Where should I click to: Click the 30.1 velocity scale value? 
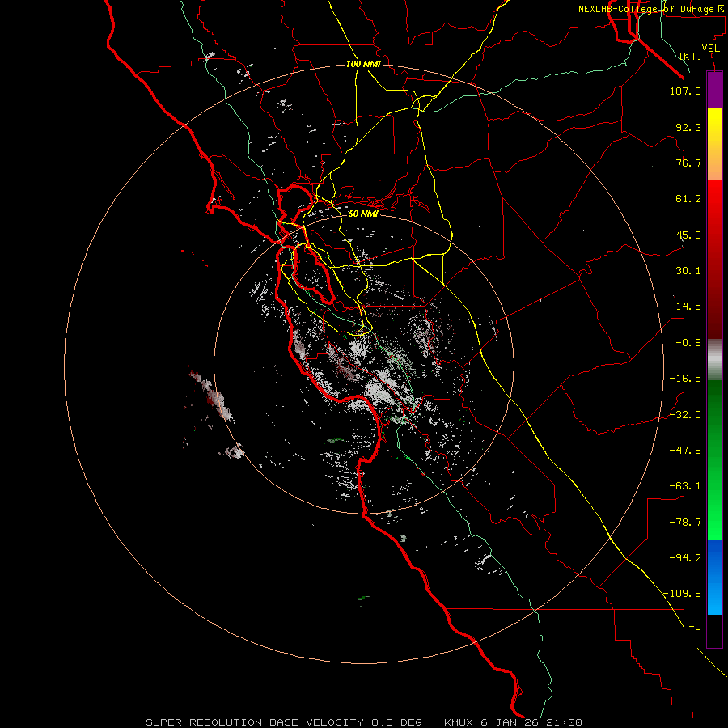point(688,271)
